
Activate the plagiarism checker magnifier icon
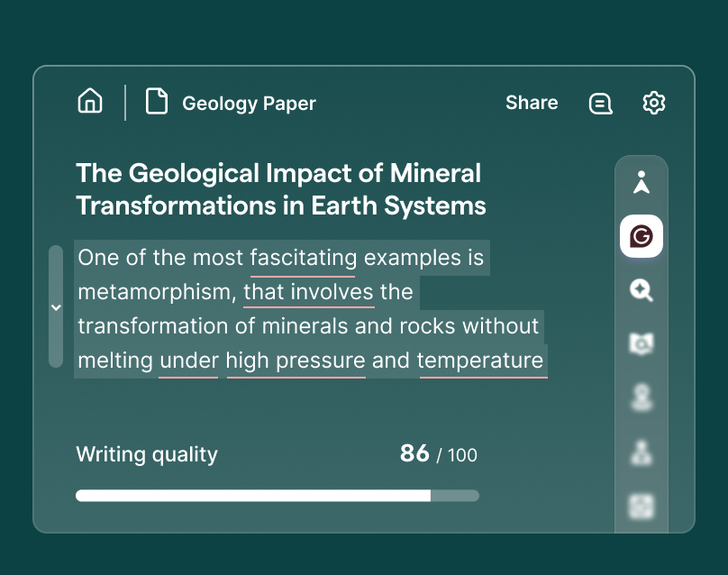click(642, 290)
